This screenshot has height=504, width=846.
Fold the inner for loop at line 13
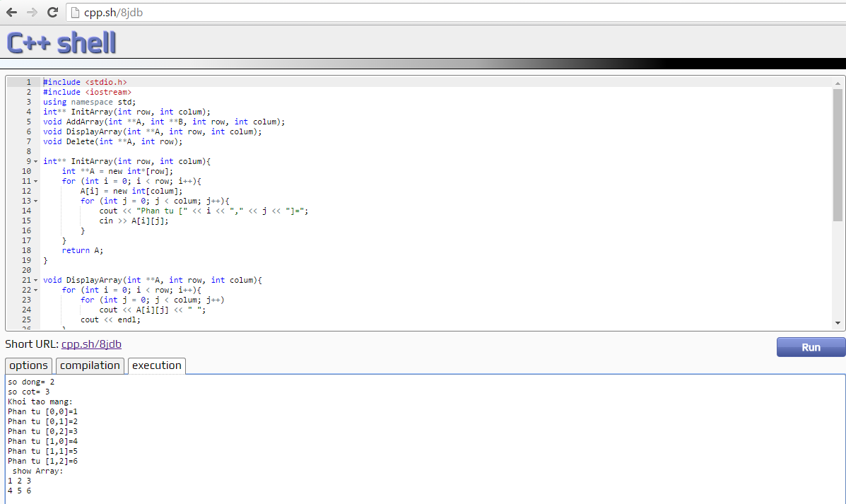coord(36,201)
